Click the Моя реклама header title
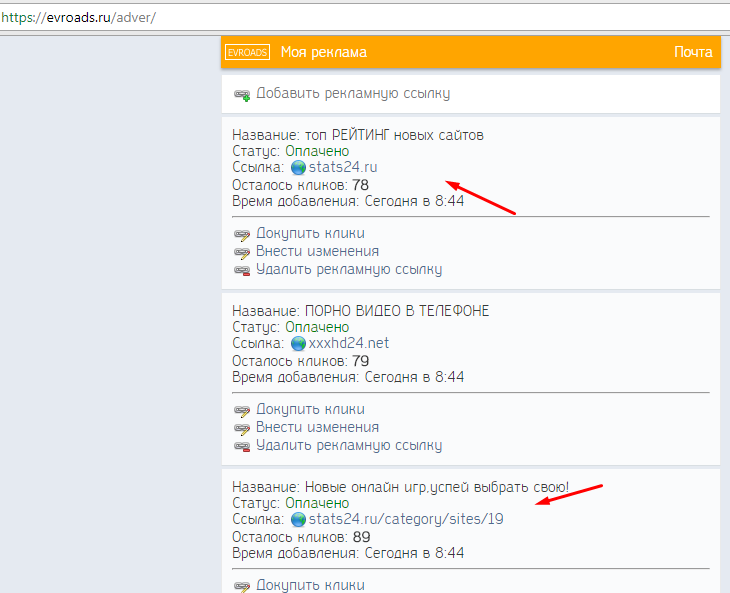The width and height of the screenshot is (730, 593). (x=323, y=52)
